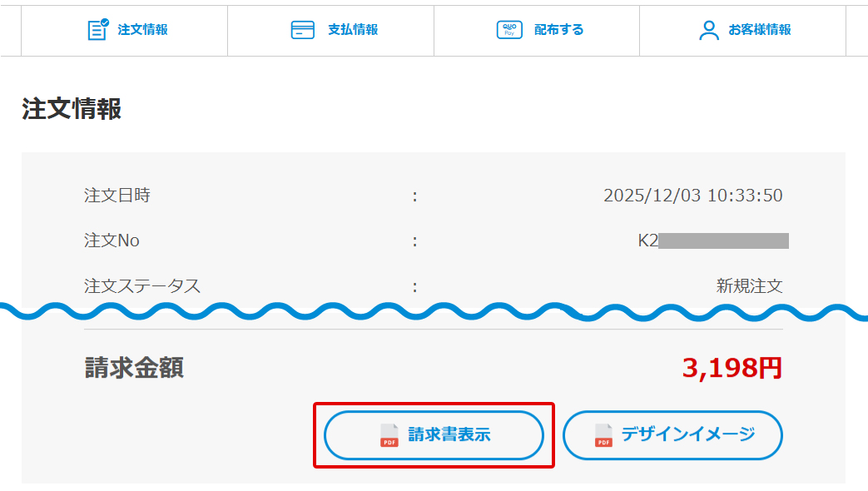Click the 注文ステータス label
868x491 pixels.
(x=142, y=285)
